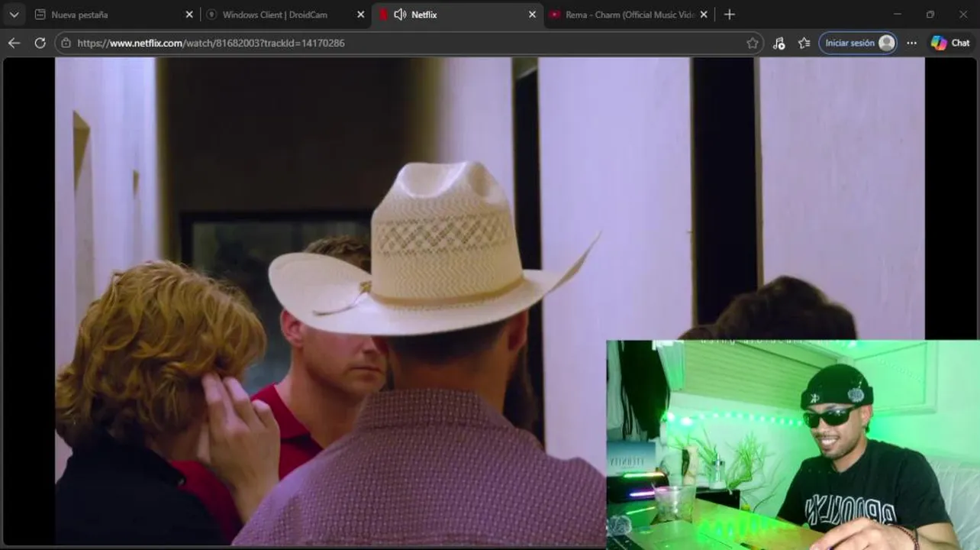Open a new browser tab
980x550 pixels.
[730, 15]
